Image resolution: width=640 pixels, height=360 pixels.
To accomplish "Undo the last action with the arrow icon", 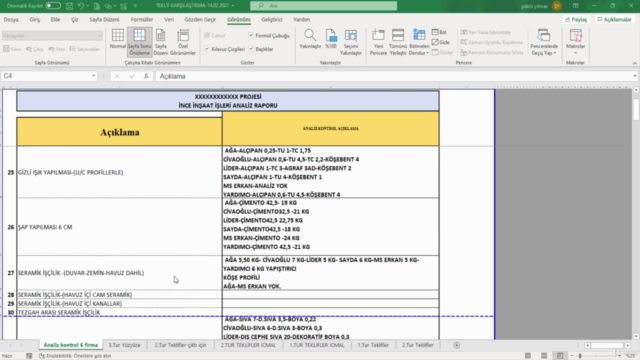I will point(81,6).
